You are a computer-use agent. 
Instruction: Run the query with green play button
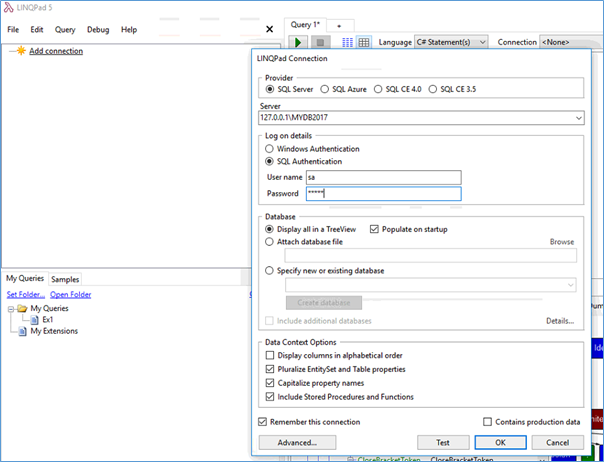298,42
